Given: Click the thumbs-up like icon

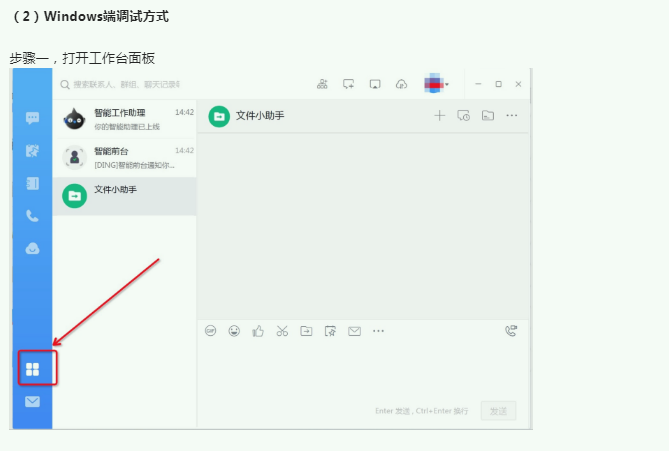Looking at the screenshot, I should (x=258, y=331).
